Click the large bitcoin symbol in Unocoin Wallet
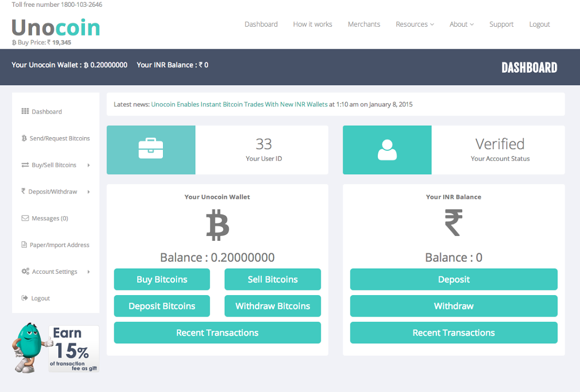This screenshot has height=392, width=580. pyautogui.click(x=217, y=225)
